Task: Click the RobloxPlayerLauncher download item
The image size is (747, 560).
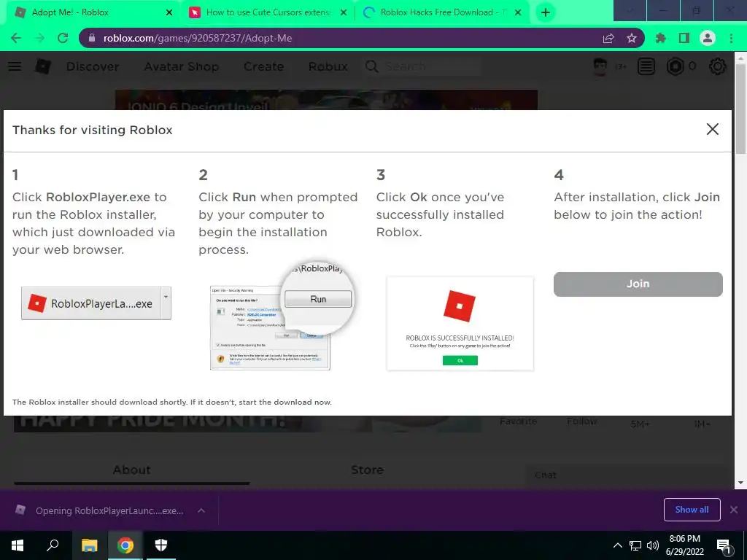Action: click(x=100, y=510)
